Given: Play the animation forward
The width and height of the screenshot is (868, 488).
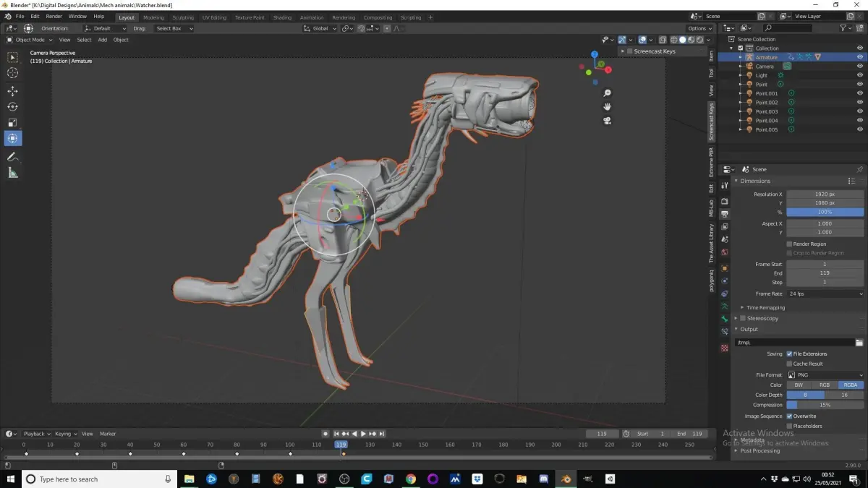Looking at the screenshot, I should point(363,434).
